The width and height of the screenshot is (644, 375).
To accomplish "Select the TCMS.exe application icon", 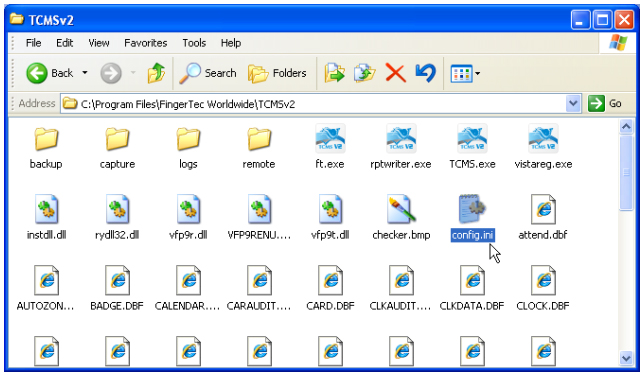I will pyautogui.click(x=472, y=138).
